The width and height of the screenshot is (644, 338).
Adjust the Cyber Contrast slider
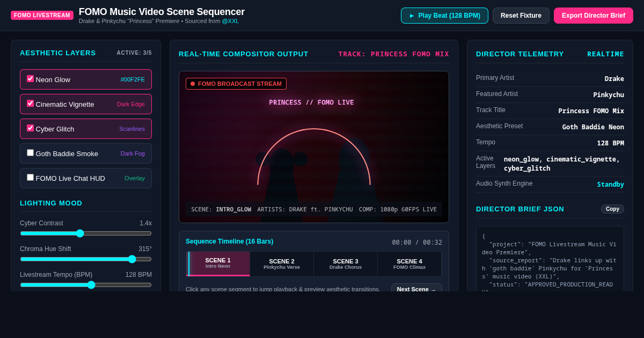pos(86,233)
